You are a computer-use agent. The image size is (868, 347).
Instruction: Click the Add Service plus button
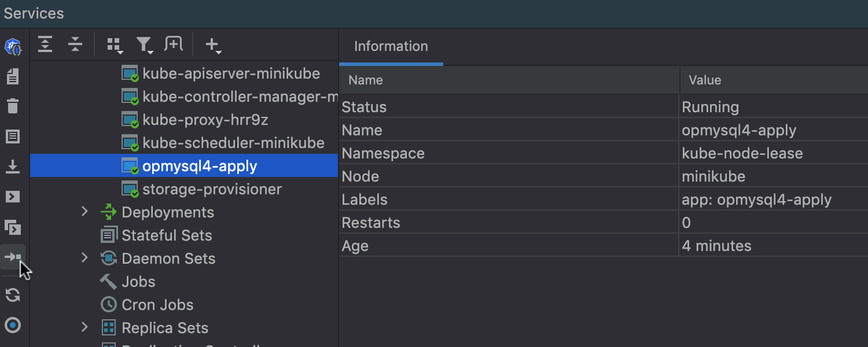coord(213,45)
